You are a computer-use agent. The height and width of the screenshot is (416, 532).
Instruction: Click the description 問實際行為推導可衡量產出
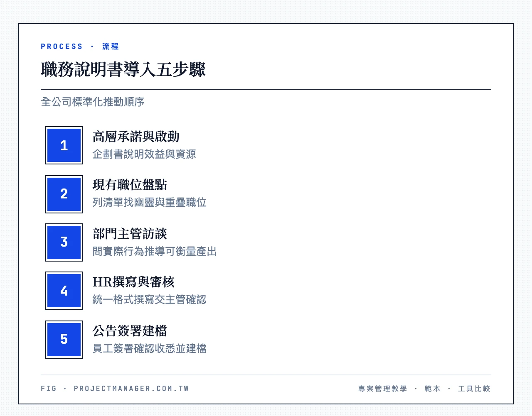click(x=155, y=252)
